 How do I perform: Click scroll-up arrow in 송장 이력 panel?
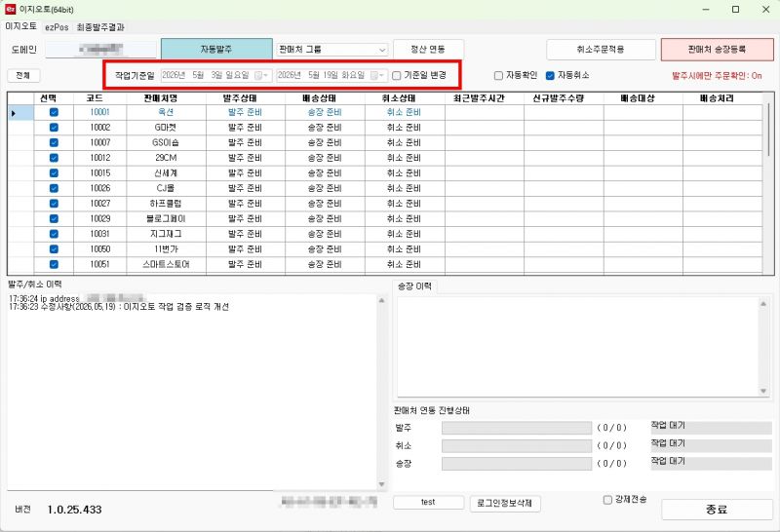pos(763,303)
